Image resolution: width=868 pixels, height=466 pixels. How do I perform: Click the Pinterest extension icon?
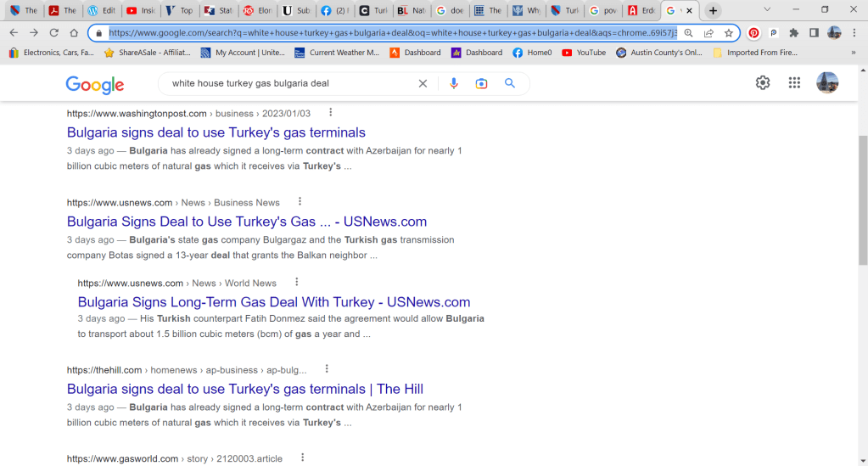click(753, 32)
